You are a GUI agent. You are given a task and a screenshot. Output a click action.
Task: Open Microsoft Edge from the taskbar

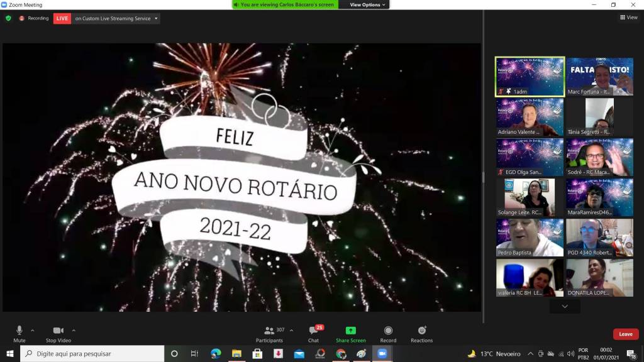pos(216,354)
